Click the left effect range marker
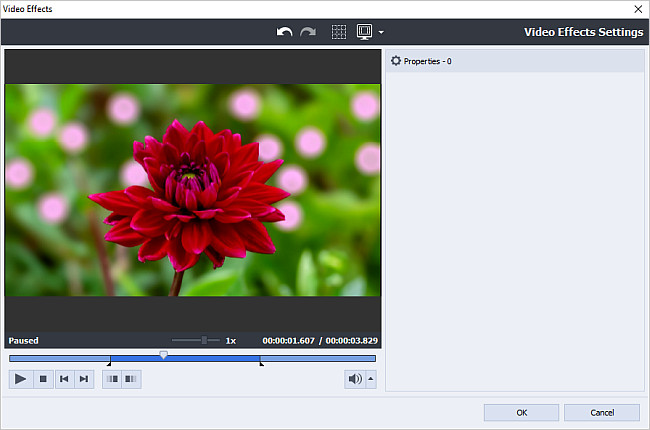This screenshot has width=650, height=430. point(109,364)
